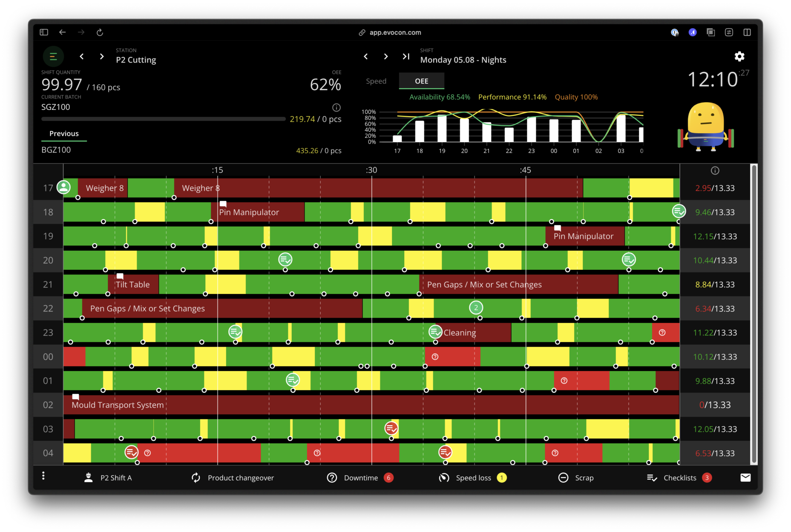
Task: Open the station hamburger menu
Action: pos(53,56)
